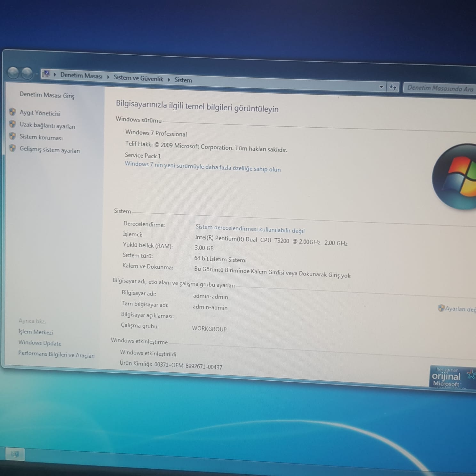Image resolution: width=476 pixels, height=476 pixels.
Task: Open the Windows Update link
Action: [x=40, y=343]
